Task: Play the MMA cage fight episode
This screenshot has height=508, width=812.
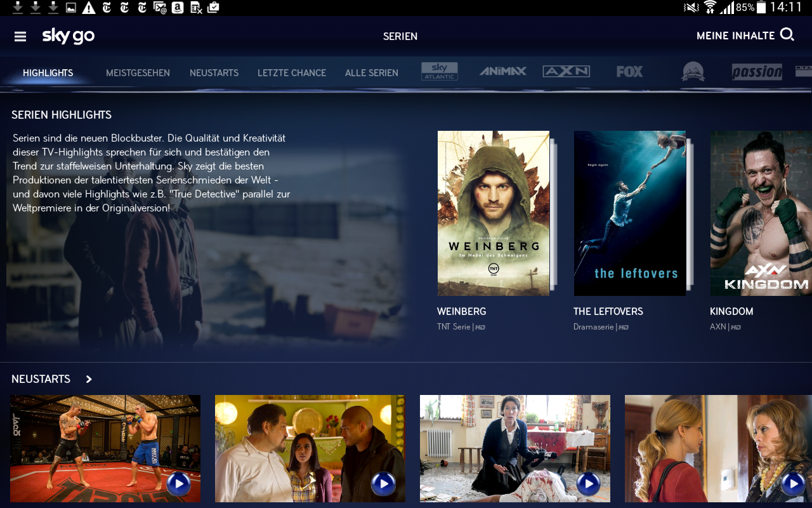Action: pos(179,485)
